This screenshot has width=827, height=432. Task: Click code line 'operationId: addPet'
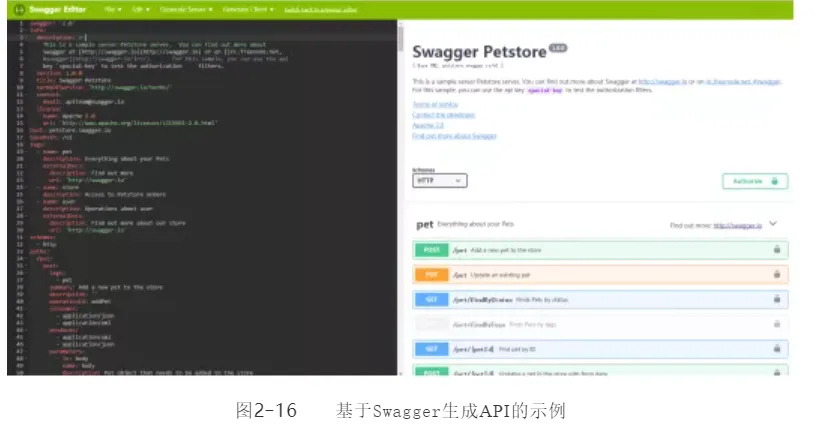[x=80, y=302]
